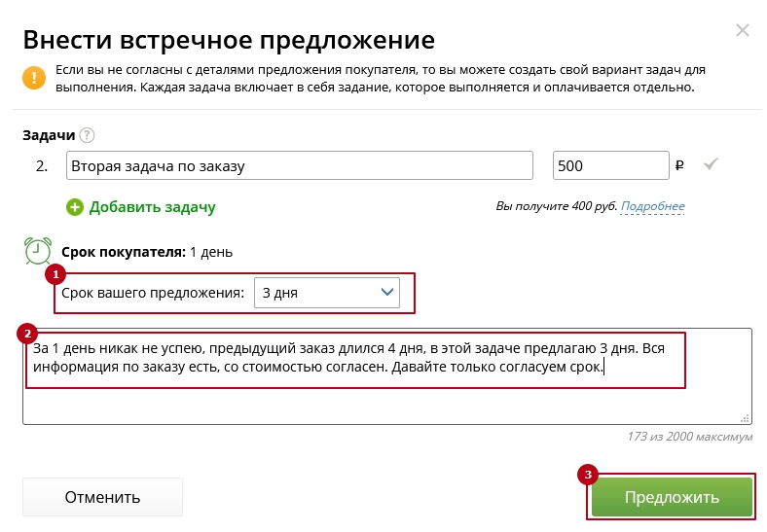
Task: Click the orange warning exclamation icon
Action: (34, 78)
